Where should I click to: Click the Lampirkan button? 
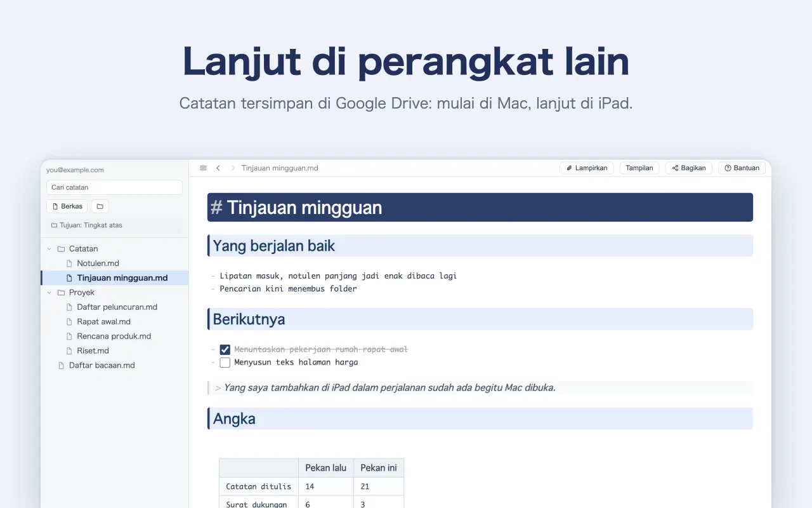[x=587, y=168]
